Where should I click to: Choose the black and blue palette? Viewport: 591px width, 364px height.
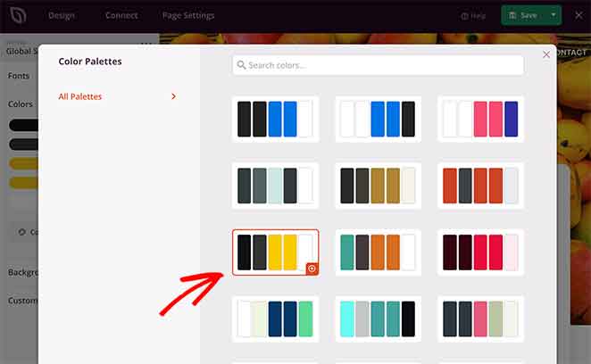275,119
